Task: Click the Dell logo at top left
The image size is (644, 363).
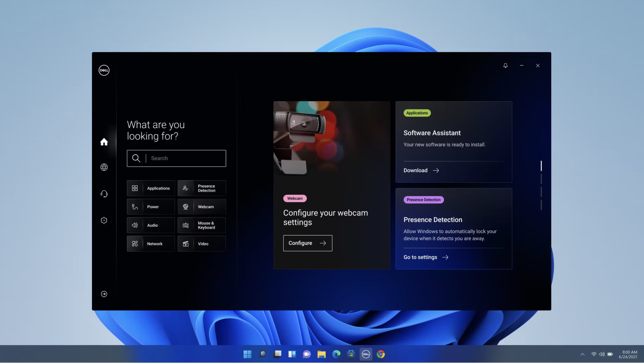Action: [x=104, y=70]
